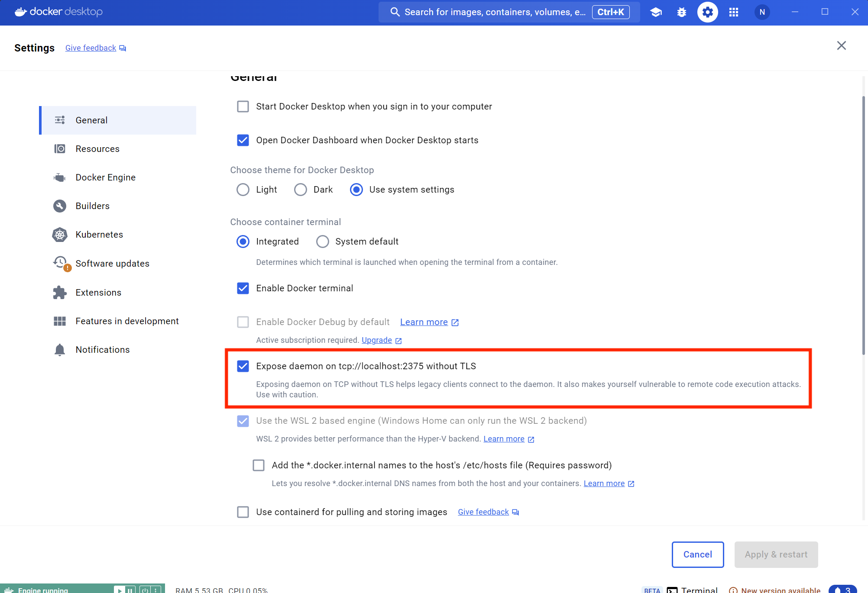Open the apps grid icon
Screen dimensions: 868x593
[733, 12]
